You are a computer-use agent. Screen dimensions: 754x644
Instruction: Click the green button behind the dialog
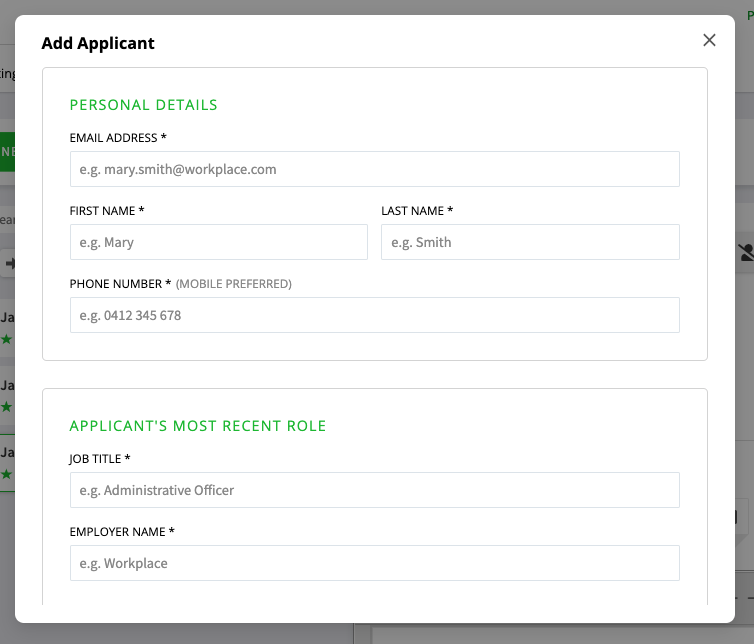tap(7, 152)
